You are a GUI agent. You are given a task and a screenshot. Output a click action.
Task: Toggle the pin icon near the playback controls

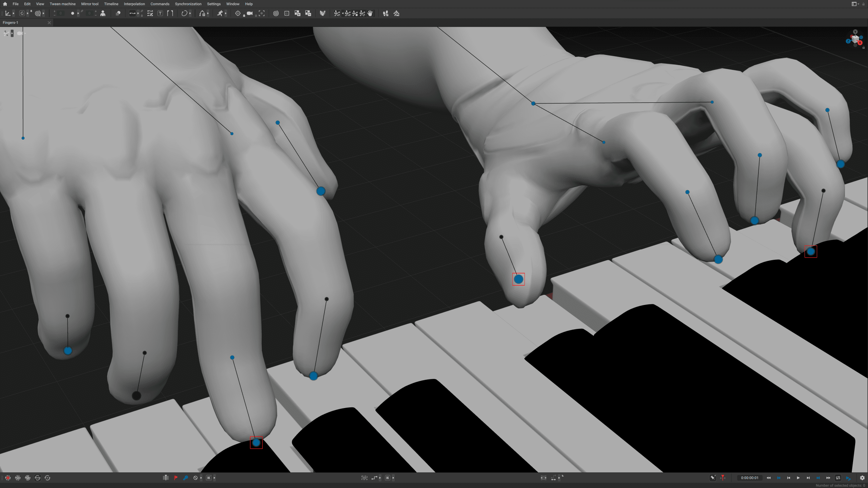[x=713, y=477]
